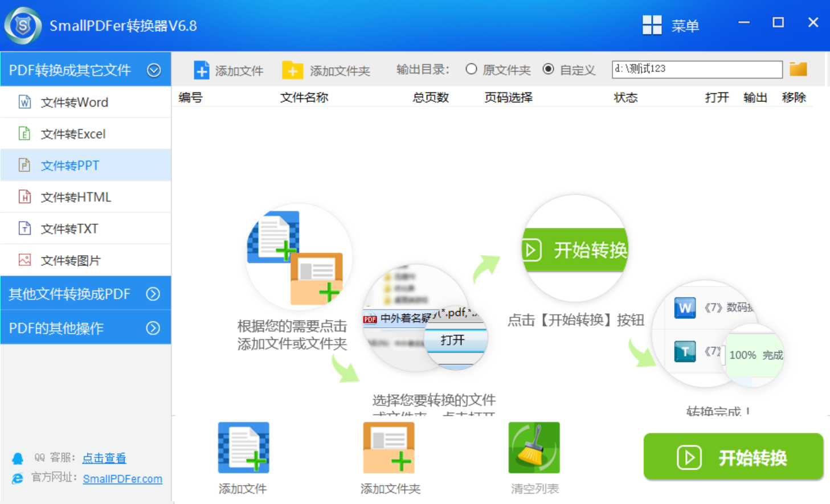Viewport: 830px width, 504px height.
Task: Click the 输出 column header
Action: tap(755, 97)
